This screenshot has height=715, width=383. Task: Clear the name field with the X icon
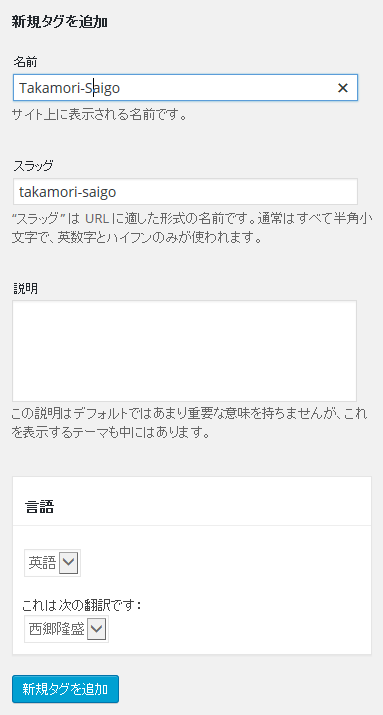coord(342,88)
